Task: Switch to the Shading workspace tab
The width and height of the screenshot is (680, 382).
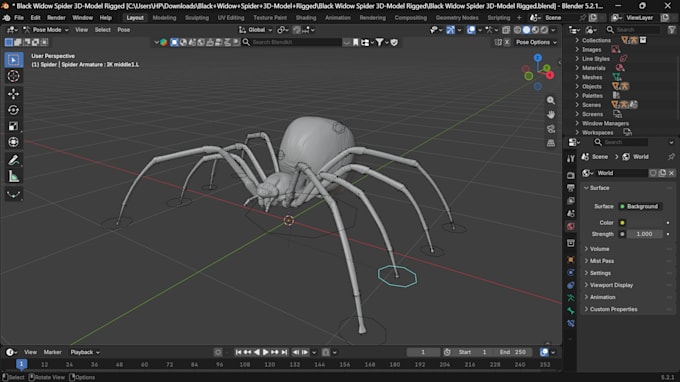Action: tap(306, 18)
